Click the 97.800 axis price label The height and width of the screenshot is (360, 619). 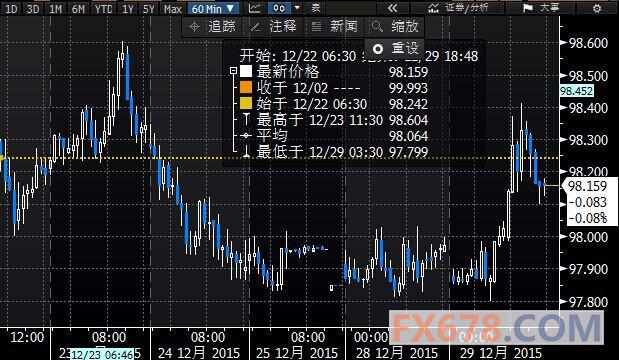click(x=588, y=302)
